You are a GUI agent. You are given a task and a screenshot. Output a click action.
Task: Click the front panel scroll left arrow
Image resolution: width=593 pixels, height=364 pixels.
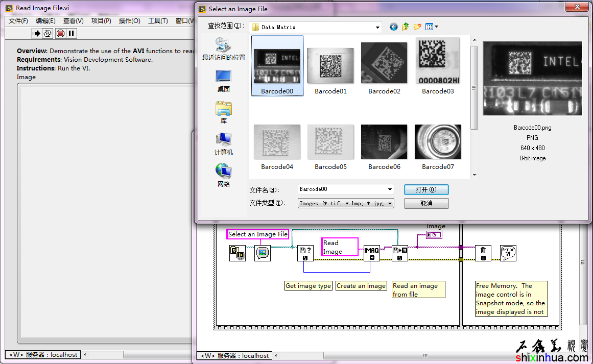(85, 354)
